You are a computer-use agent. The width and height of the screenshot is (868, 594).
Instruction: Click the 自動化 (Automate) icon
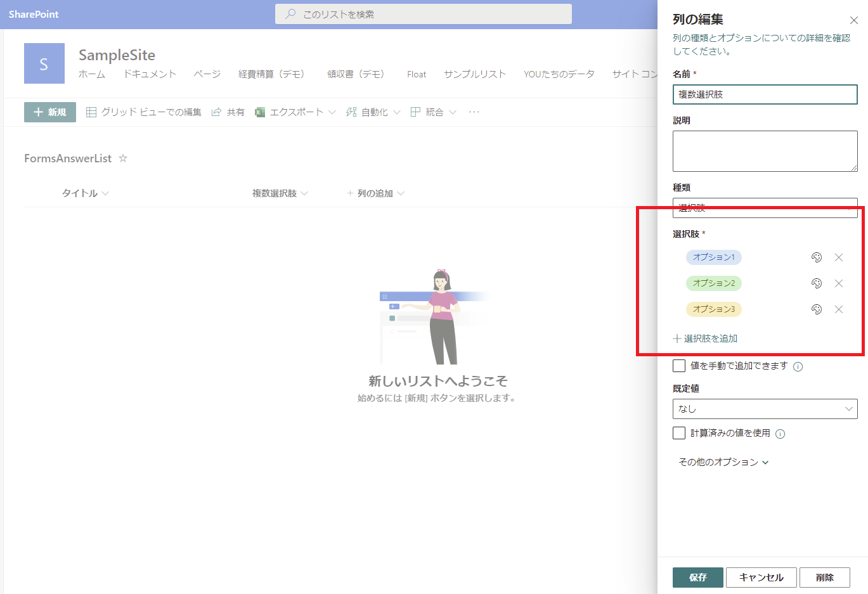[x=351, y=112]
